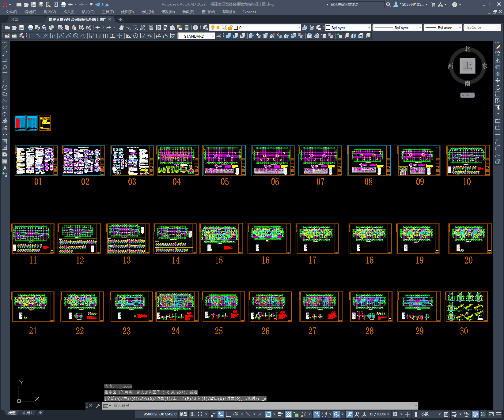Select the Trim tool in modify toolbar
Viewport: 504px width, 420px height.
pos(498,107)
